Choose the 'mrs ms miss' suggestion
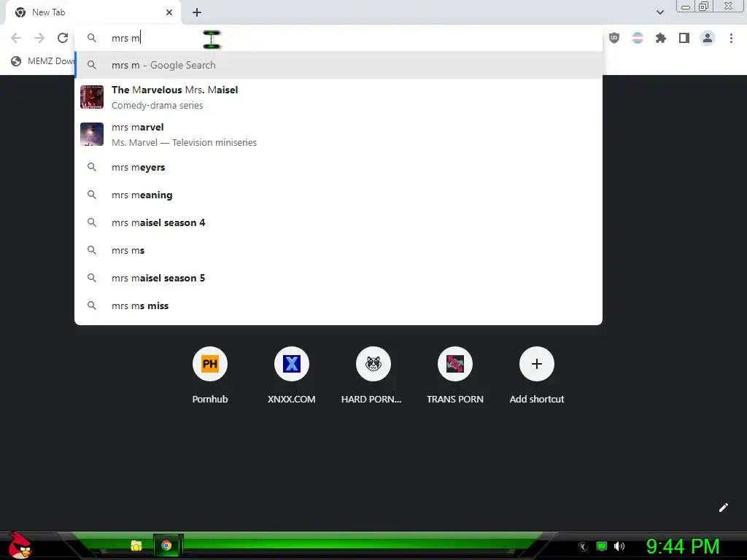The width and height of the screenshot is (747, 560). [338, 306]
